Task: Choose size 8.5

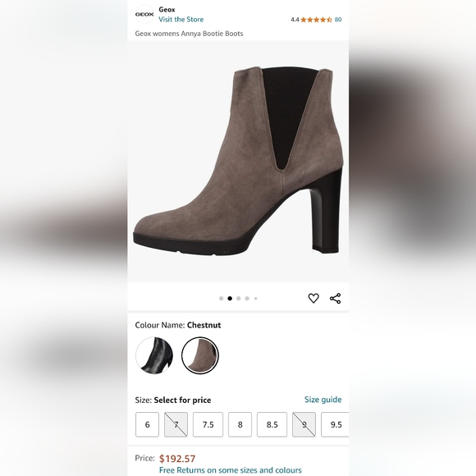Action: click(272, 424)
